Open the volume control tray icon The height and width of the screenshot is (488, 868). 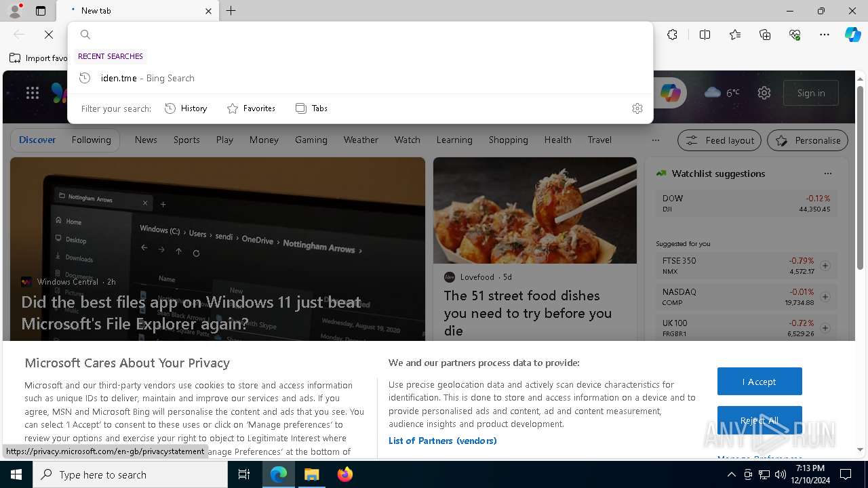coord(780,474)
